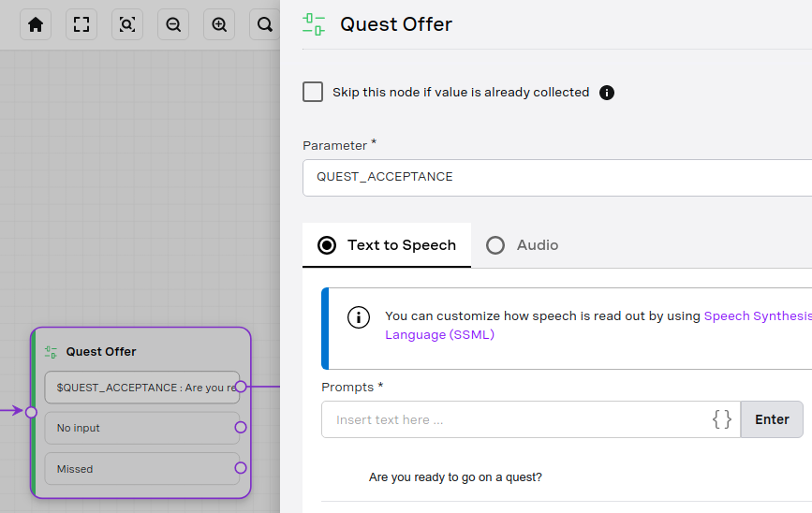
Task: Select the Text to Speech radio option
Action: (327, 245)
